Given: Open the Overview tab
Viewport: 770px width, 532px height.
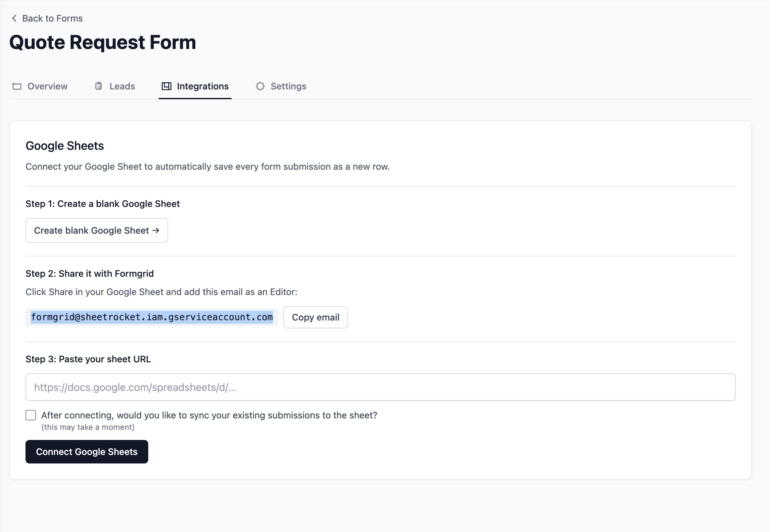Looking at the screenshot, I should coord(40,86).
